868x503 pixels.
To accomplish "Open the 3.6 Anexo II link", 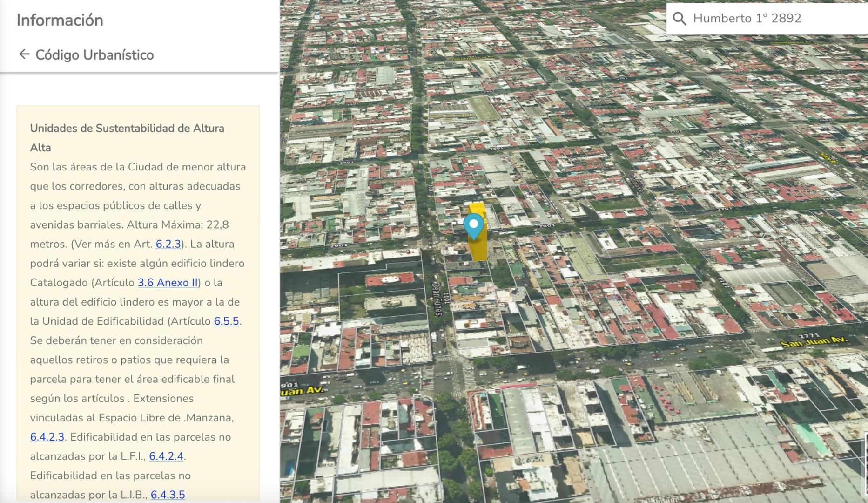I will pos(168,283).
